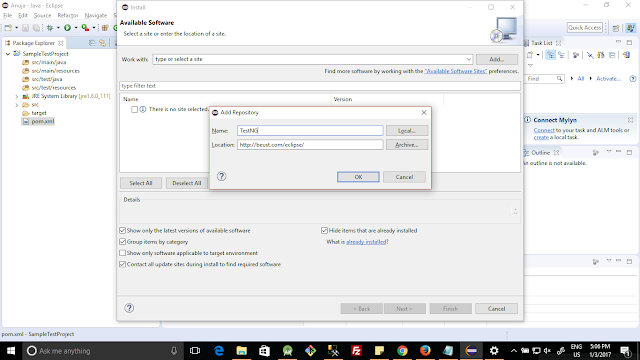Click the New Java Package icon
640x360 pixels.
(x=105, y=28)
